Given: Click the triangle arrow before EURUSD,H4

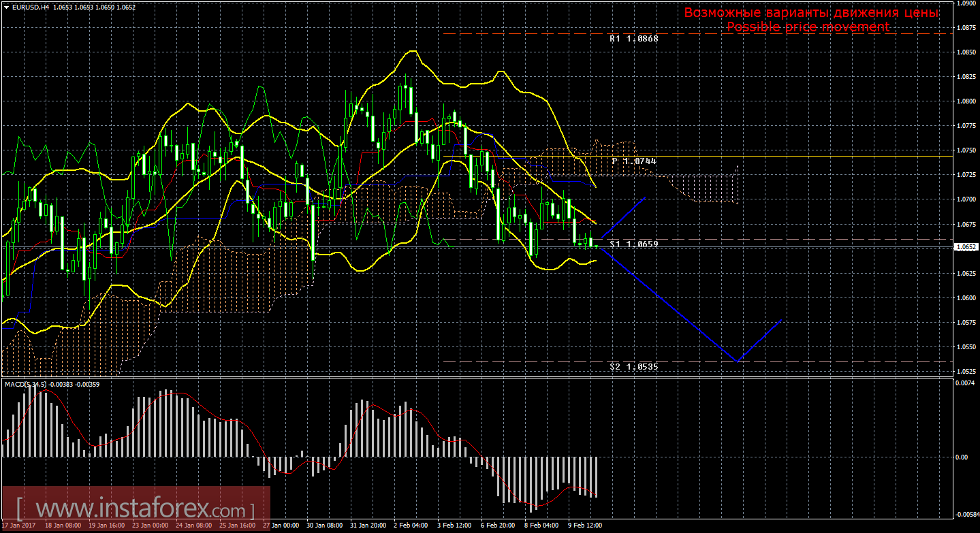Looking at the screenshot, I should pos(6,7).
